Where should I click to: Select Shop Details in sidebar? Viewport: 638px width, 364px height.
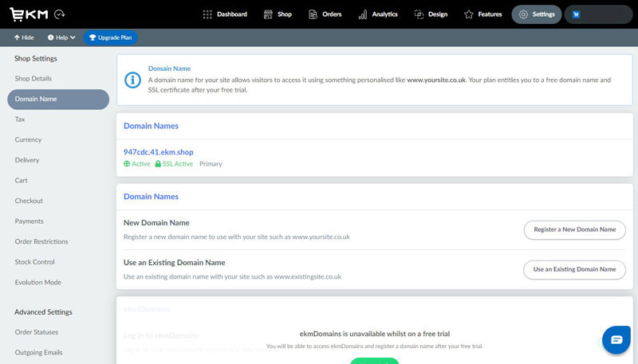click(33, 78)
